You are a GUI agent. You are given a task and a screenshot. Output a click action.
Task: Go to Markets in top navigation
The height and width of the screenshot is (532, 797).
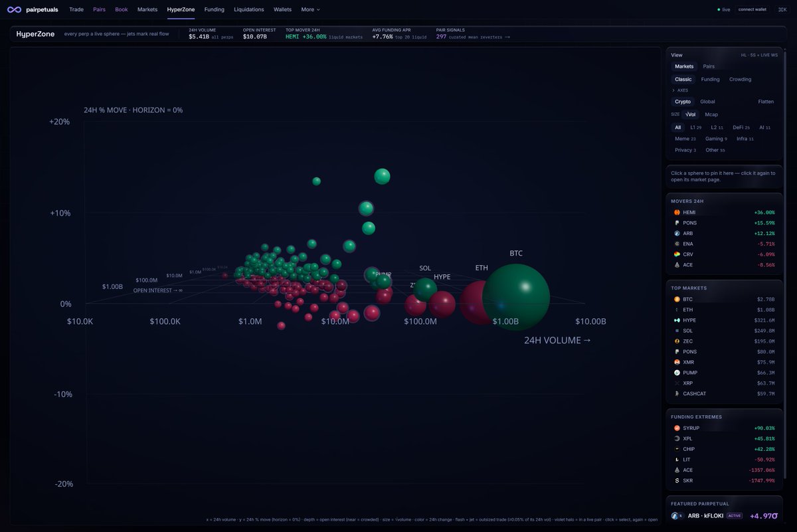point(147,9)
